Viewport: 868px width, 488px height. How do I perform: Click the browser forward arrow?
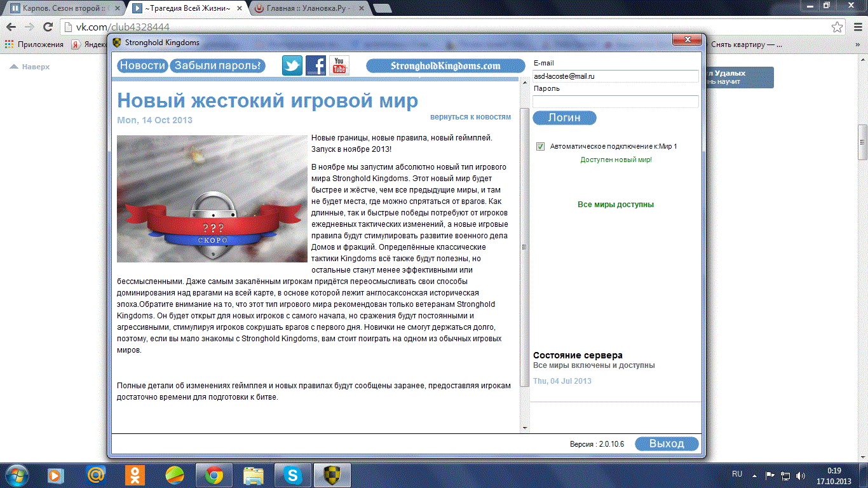click(29, 27)
